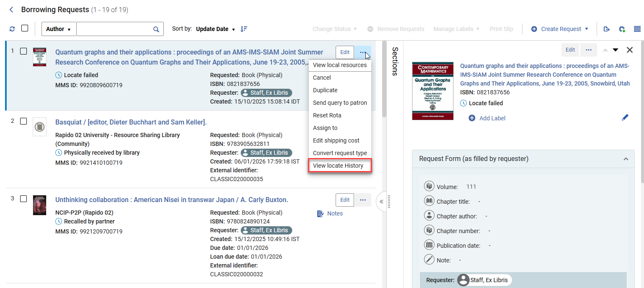Viewport: 644px width, 288px height.
Task: Open the gear customization icon in toolbar
Action: point(622,29)
